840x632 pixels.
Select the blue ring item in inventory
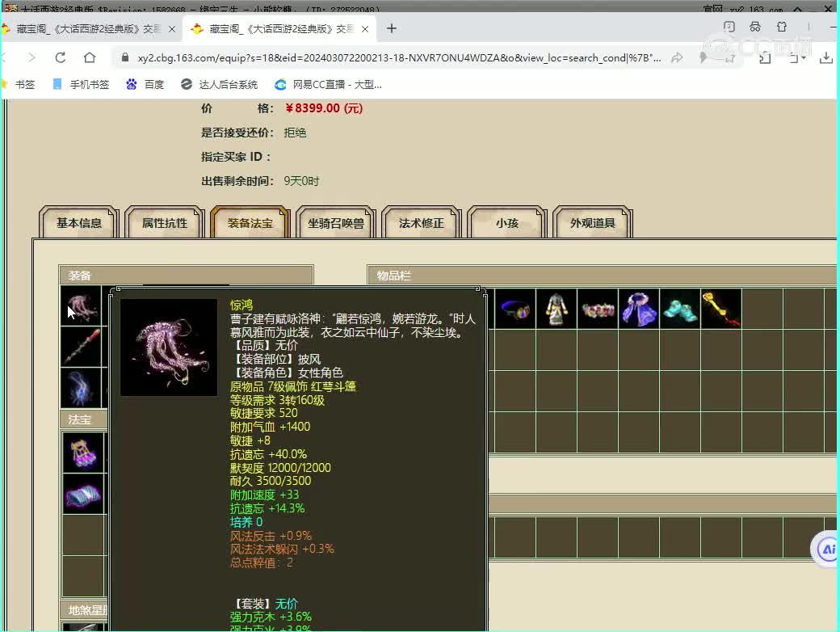[x=514, y=309]
